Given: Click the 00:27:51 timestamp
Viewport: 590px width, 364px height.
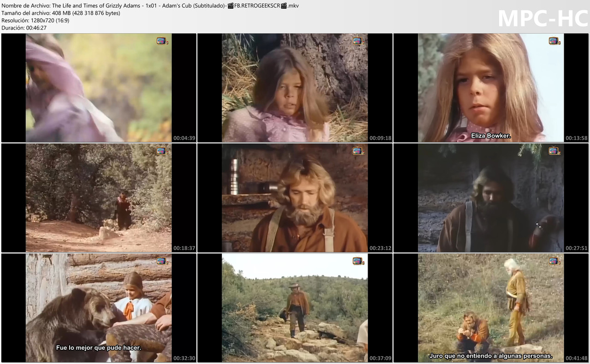Looking at the screenshot, I should (x=577, y=248).
